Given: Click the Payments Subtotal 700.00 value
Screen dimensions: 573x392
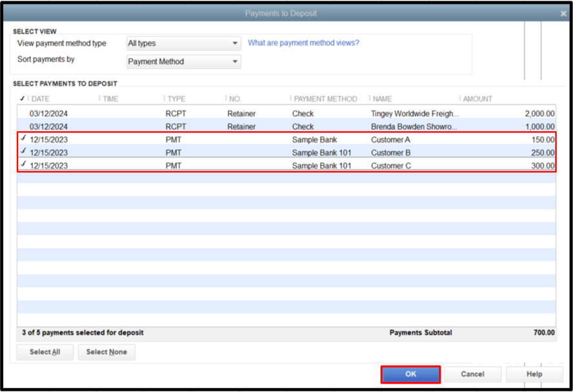Looking at the screenshot, I should pos(544,333).
